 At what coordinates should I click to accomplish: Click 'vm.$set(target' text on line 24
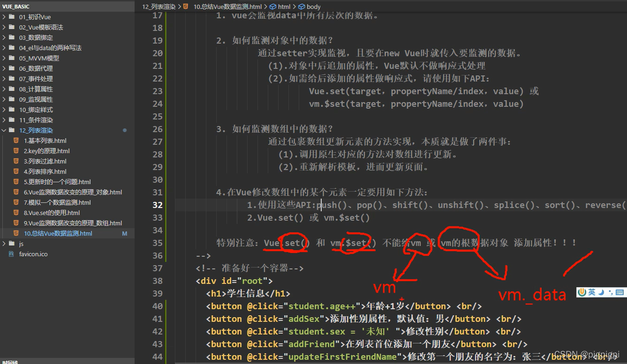click(347, 104)
